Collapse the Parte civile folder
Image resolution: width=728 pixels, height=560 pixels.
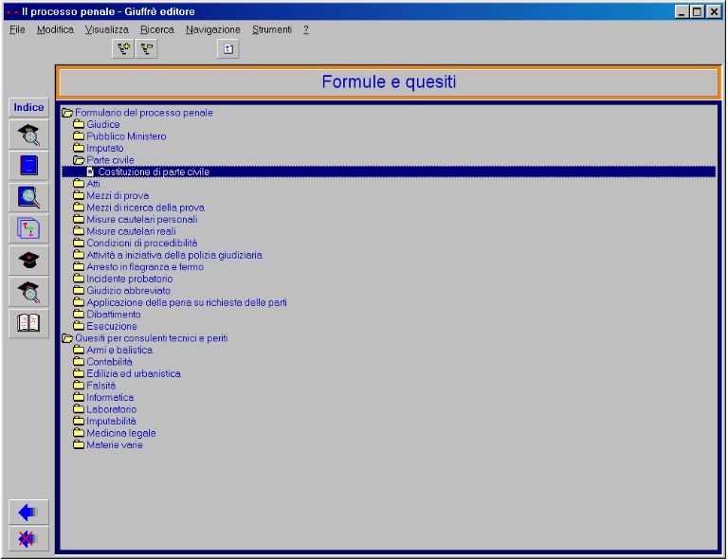[x=103, y=160]
